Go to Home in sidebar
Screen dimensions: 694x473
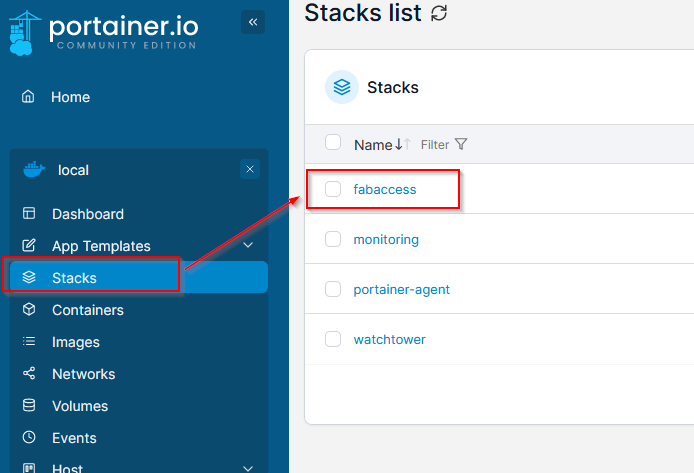tap(70, 97)
